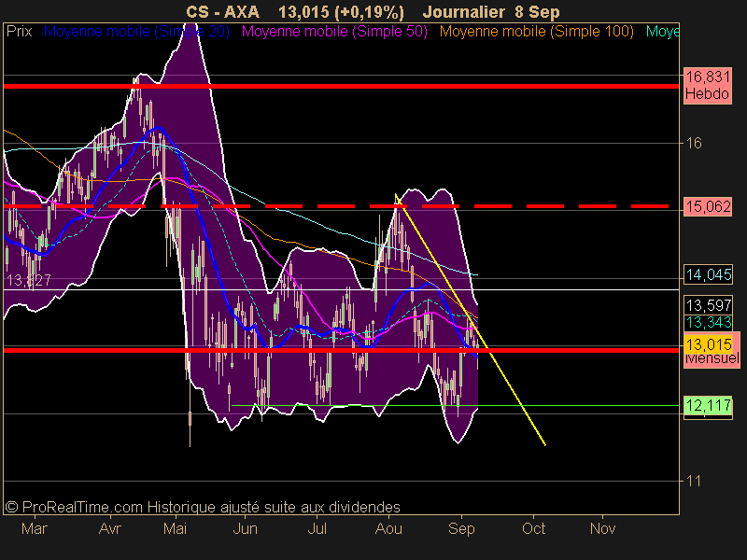Click the "Nov" month on the time axis

tap(602, 528)
